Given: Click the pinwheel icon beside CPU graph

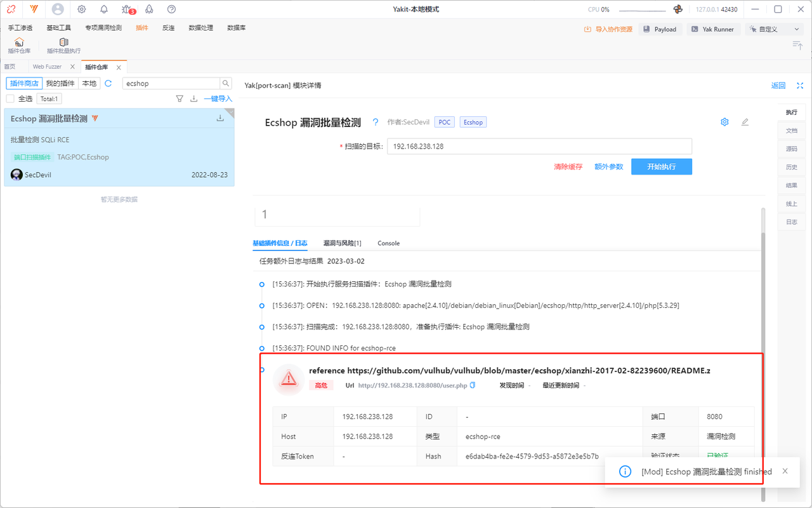Looking at the screenshot, I should 678,10.
